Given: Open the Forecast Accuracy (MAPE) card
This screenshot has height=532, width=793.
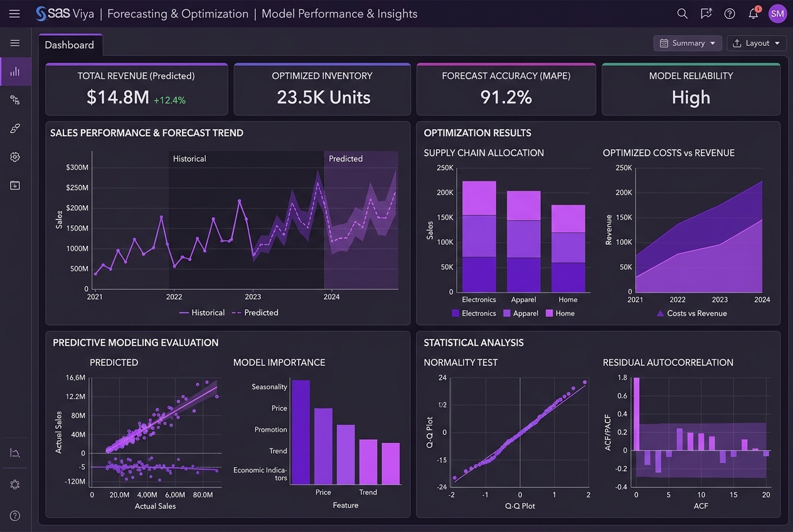Looking at the screenshot, I should [x=506, y=89].
